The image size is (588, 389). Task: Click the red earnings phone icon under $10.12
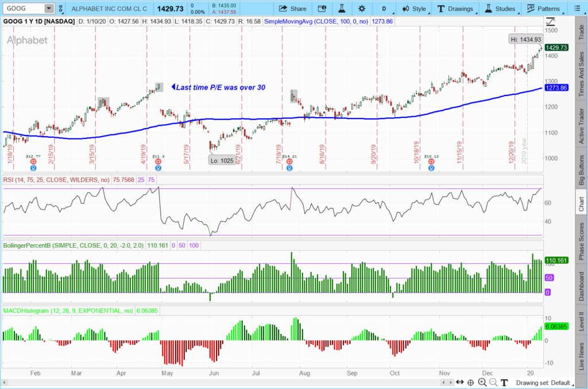[x=431, y=161]
